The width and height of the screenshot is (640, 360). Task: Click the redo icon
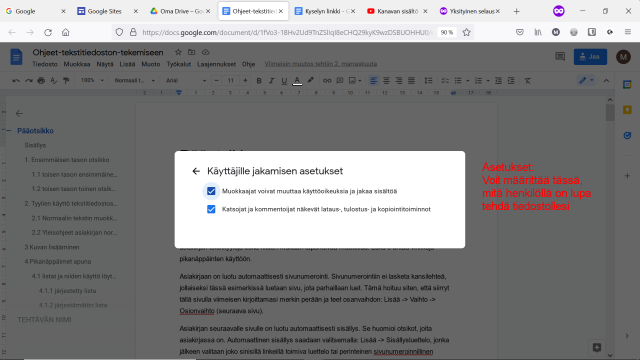pyautogui.click(x=29, y=81)
